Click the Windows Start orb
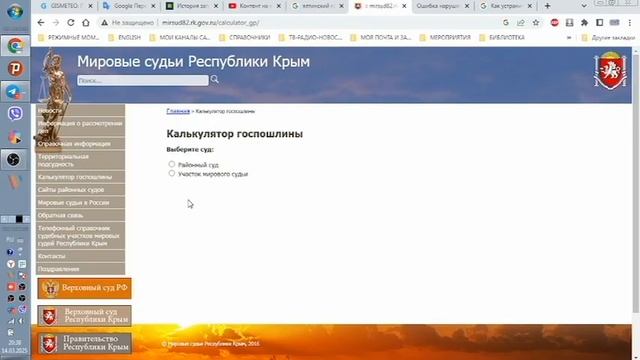This screenshot has height=360, width=640. pyautogui.click(x=15, y=12)
